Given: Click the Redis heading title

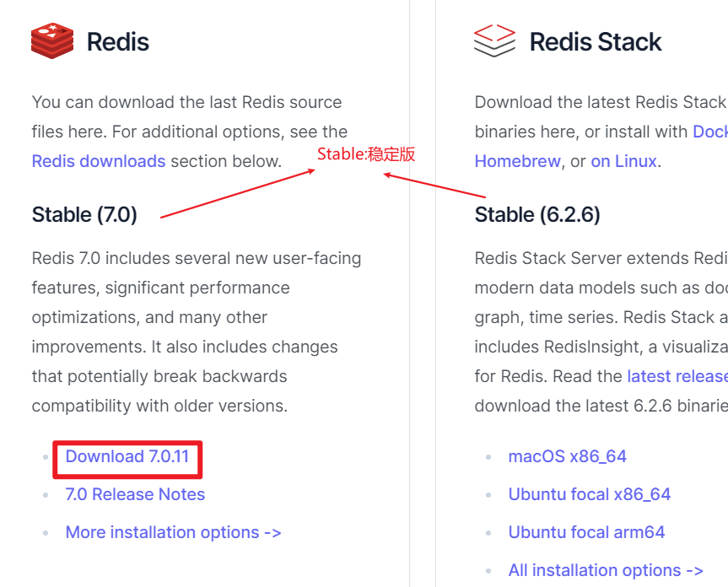Looking at the screenshot, I should 118,42.
